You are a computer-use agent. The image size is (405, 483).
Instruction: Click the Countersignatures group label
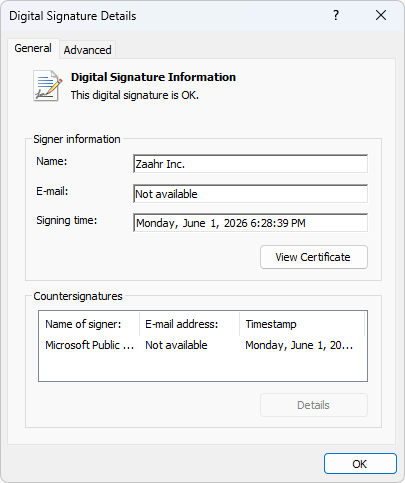[x=78, y=296]
